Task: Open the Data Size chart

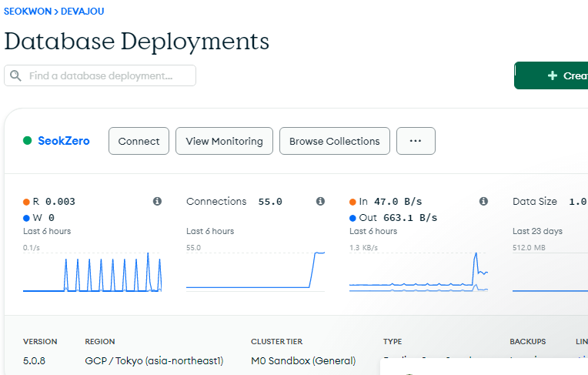Action: coord(550,271)
